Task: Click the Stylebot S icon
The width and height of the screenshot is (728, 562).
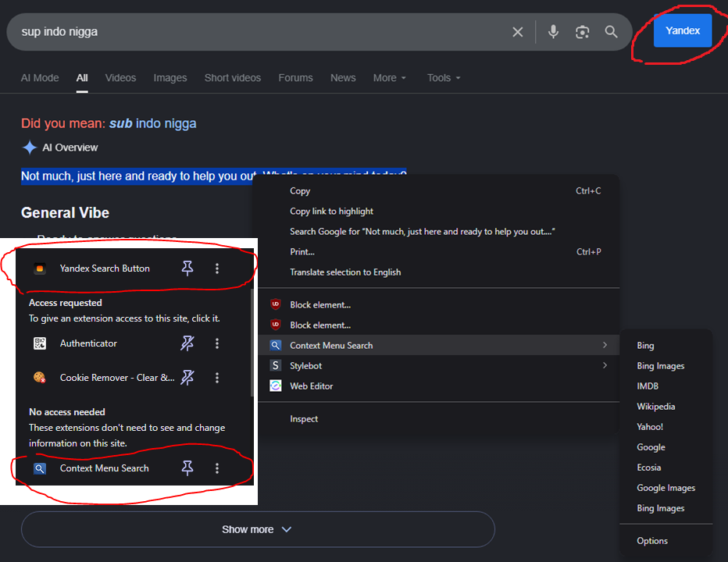Action: click(x=276, y=366)
